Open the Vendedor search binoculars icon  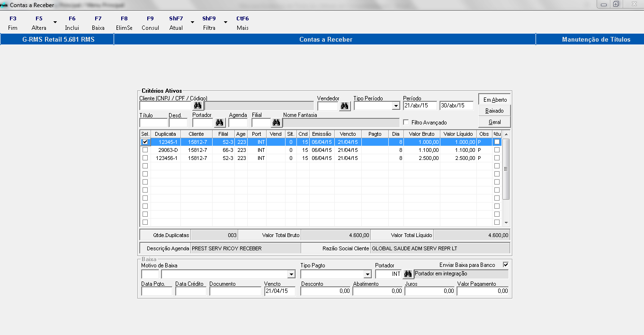(345, 106)
